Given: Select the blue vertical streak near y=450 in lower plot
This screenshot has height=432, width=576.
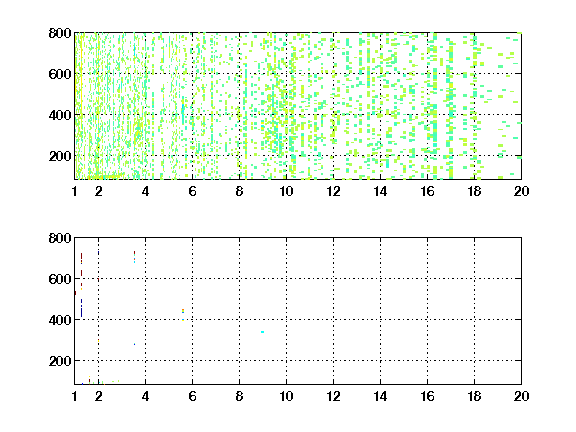Looking at the screenshot, I should (x=81, y=308).
